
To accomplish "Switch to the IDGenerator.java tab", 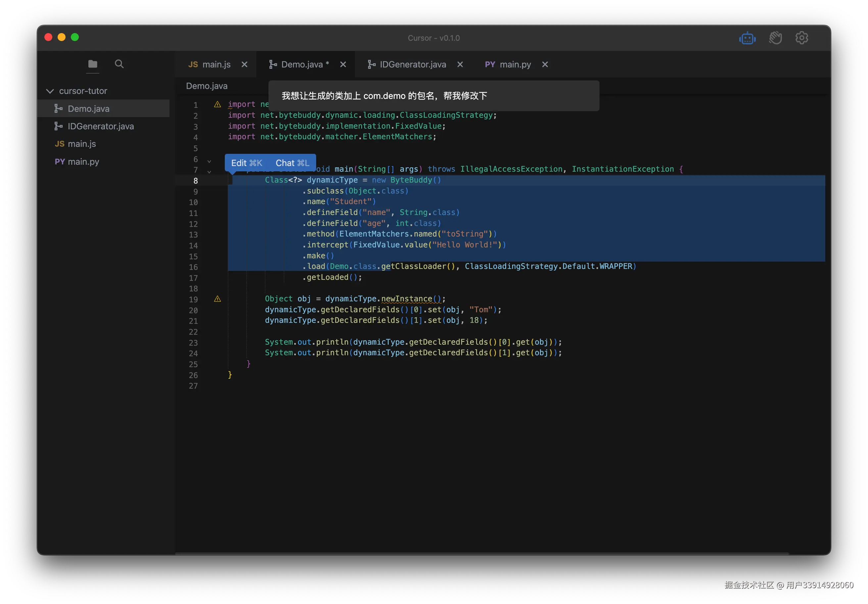I will [x=412, y=65].
